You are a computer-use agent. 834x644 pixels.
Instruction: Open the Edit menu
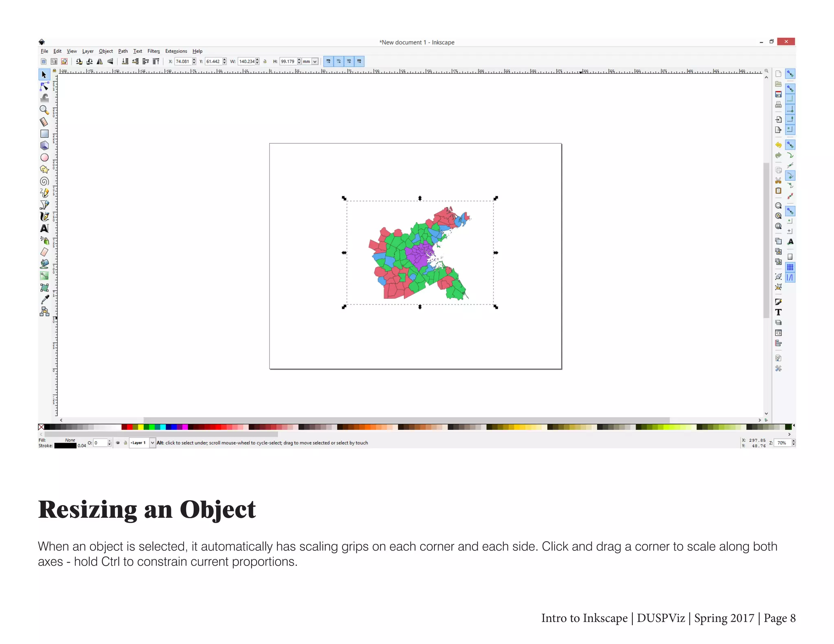[x=57, y=51]
